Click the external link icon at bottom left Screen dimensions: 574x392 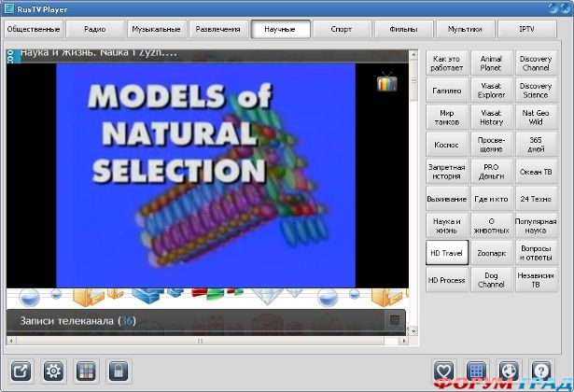[x=21, y=371]
